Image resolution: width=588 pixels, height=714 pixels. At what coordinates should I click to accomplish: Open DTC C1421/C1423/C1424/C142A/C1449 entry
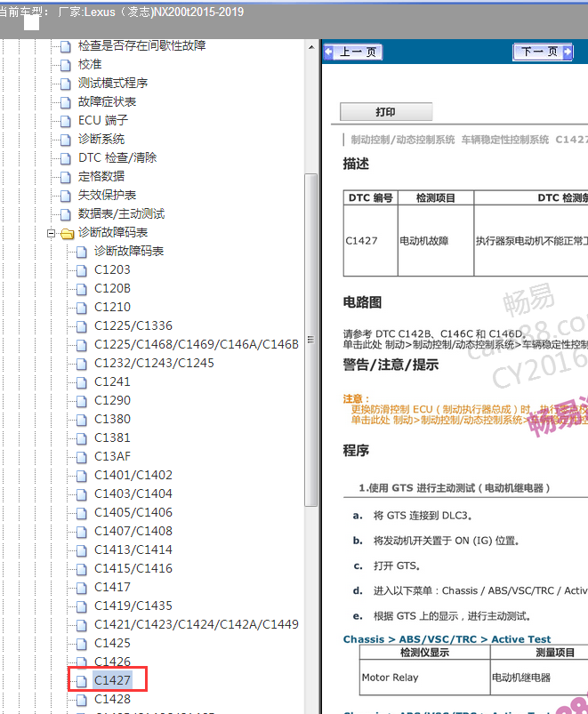coord(197,624)
